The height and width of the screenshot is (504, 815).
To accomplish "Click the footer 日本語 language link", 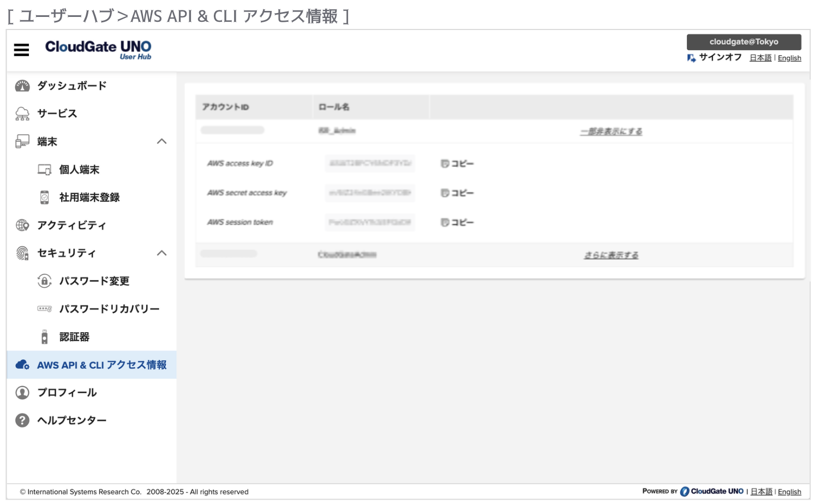I will tap(762, 491).
